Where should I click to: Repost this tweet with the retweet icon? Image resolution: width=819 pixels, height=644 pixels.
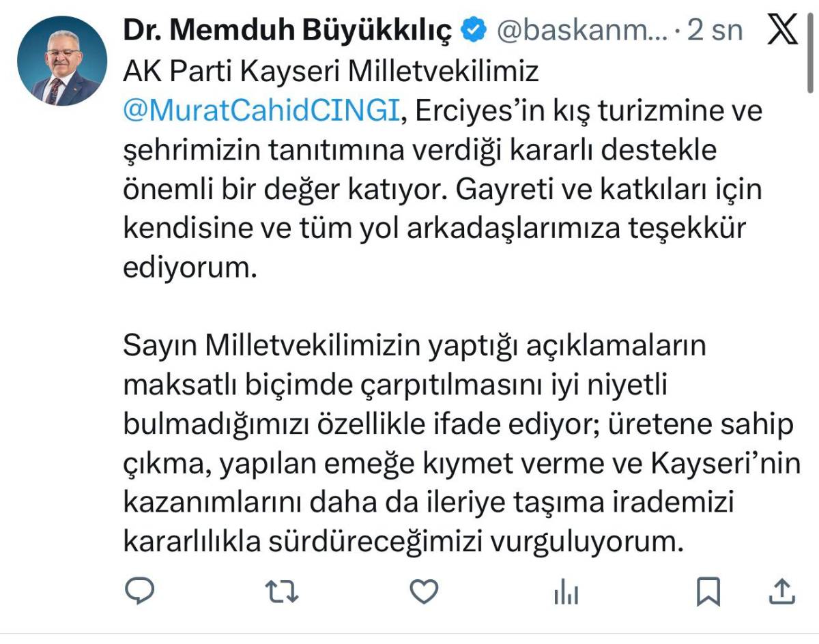282,591
